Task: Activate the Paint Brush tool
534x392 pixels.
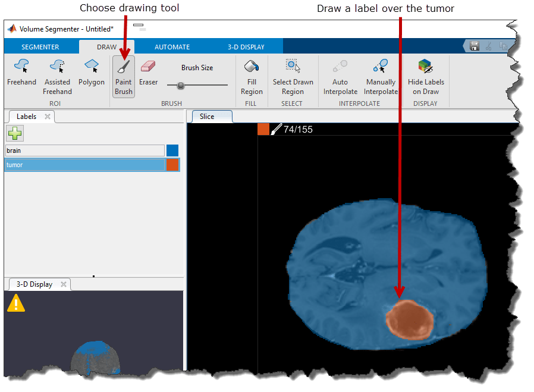Action: tap(123, 77)
